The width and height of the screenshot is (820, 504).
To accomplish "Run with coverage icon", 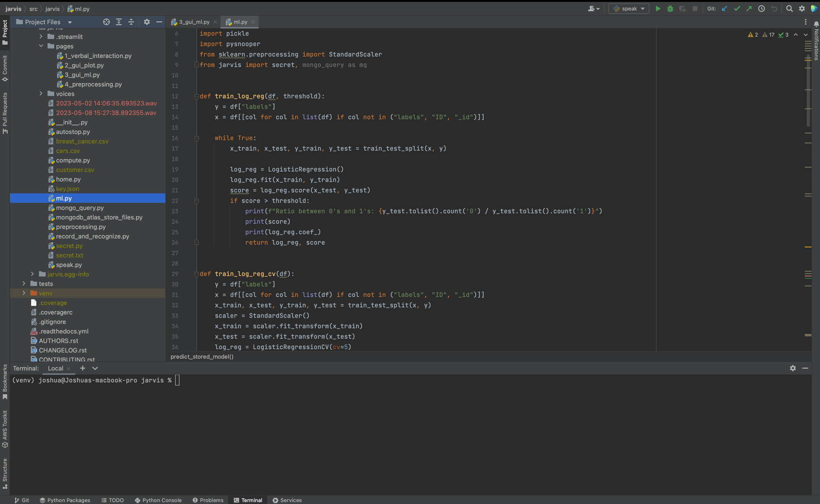I will (682, 9).
